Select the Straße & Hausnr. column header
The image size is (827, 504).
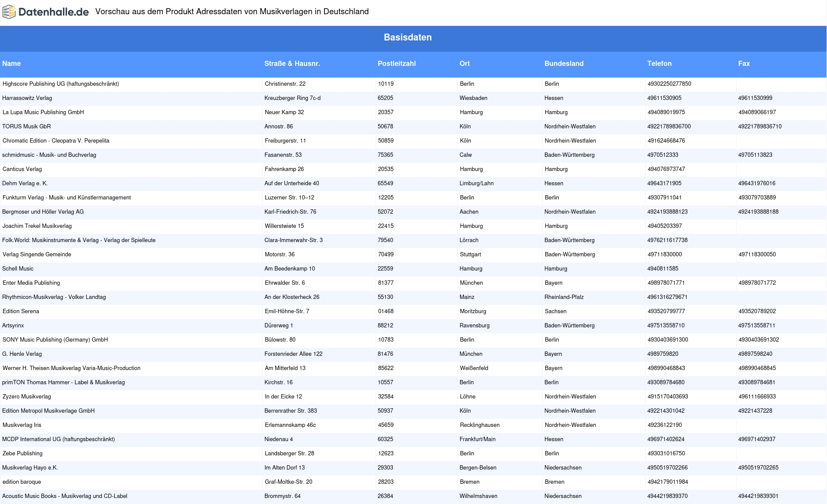pyautogui.click(x=292, y=63)
